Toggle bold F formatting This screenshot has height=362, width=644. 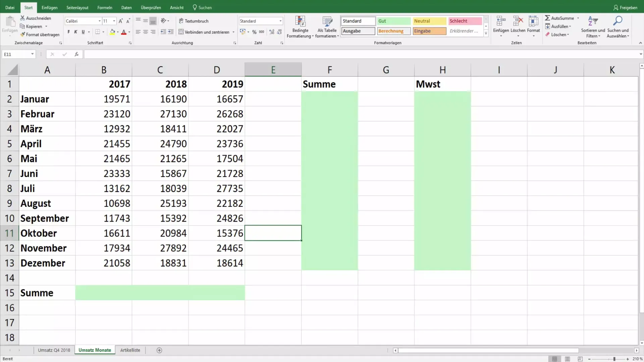[x=68, y=32]
